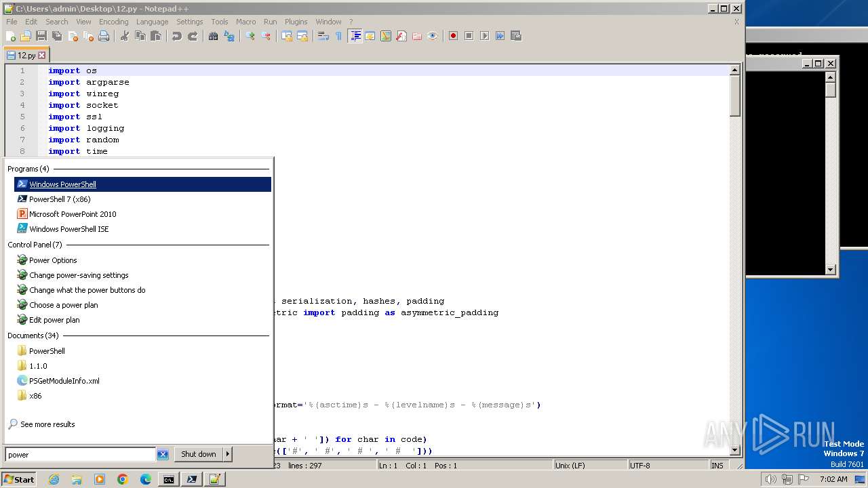Click the Paste toolbar icon

(156, 36)
